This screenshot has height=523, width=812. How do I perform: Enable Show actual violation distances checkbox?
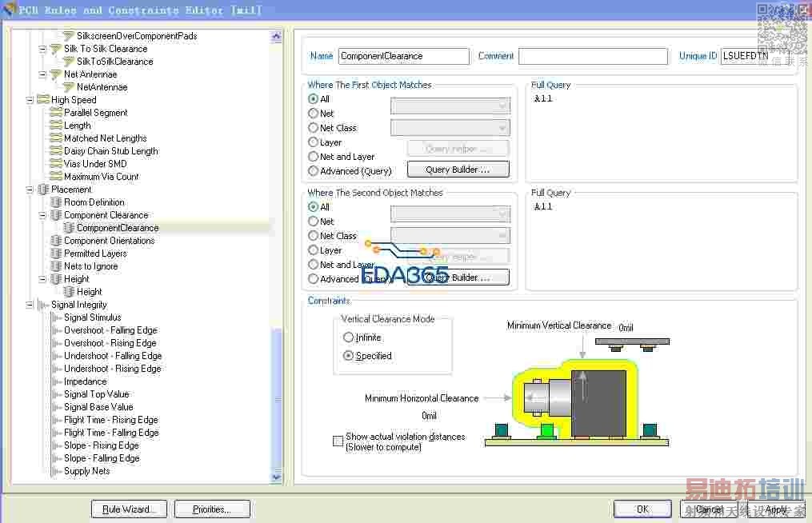(x=338, y=441)
